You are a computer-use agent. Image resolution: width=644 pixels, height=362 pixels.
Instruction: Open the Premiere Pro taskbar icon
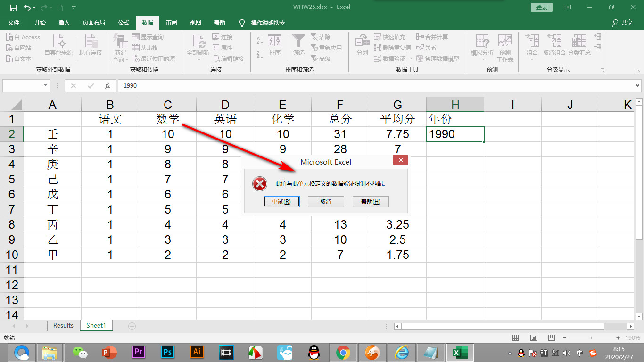pos(138,352)
